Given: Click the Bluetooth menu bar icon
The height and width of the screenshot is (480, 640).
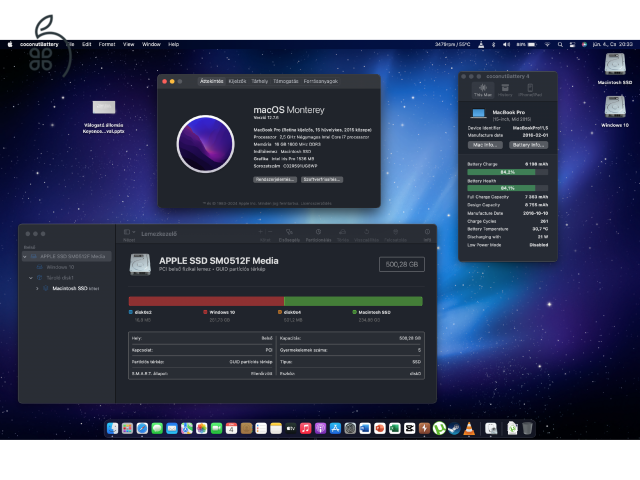Looking at the screenshot, I should pos(493,44).
